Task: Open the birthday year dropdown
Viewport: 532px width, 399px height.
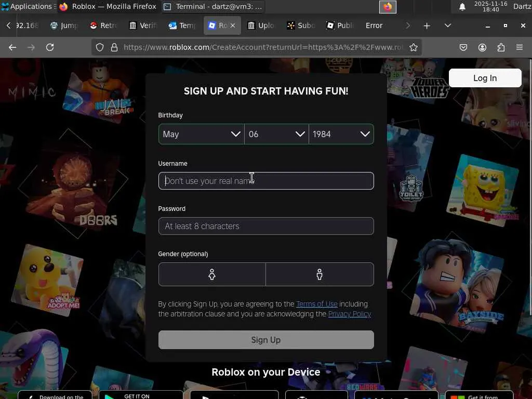Action: 341,134
